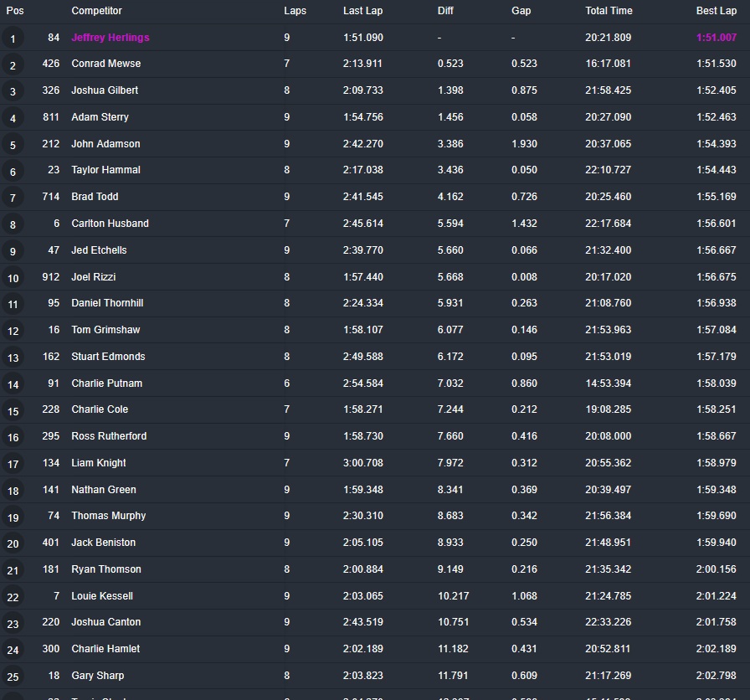Click Gary Sharp's total time 21:17.269
Screen dimensions: 750x700
pyautogui.click(x=609, y=676)
